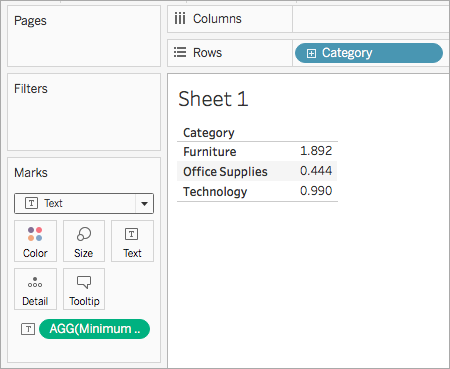Select the Text mark type combo box
The image size is (450, 369).
(84, 203)
